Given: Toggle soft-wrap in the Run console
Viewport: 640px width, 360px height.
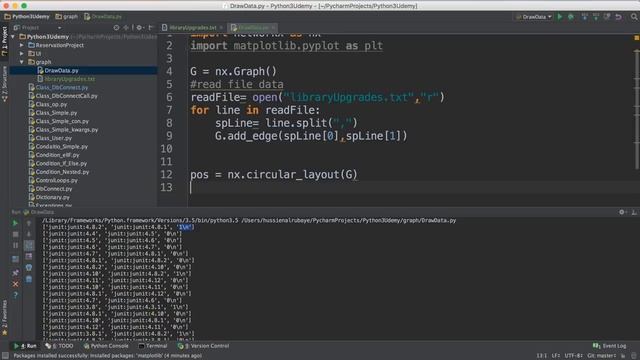Looking at the screenshot, I should tap(29, 245).
